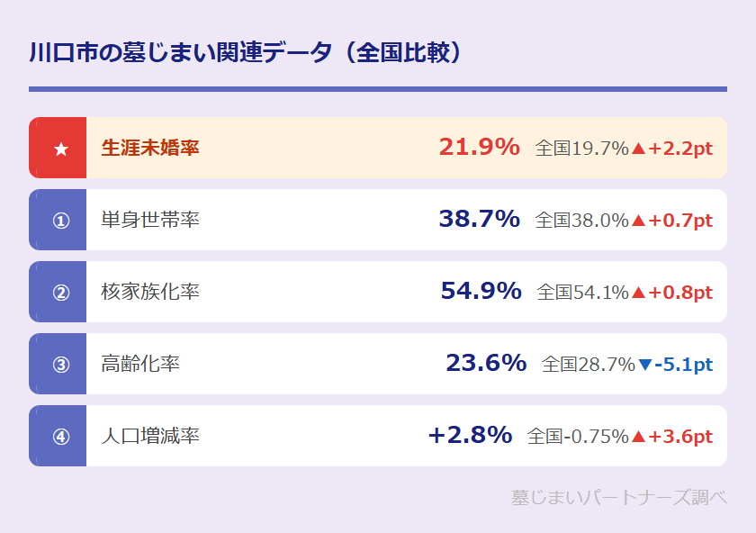The width and height of the screenshot is (756, 533).
Task: Click the -5.1pt difference text
Action: (x=684, y=365)
